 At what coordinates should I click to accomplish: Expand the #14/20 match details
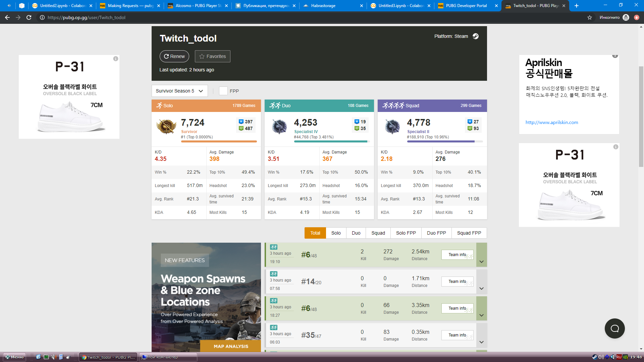(481, 288)
